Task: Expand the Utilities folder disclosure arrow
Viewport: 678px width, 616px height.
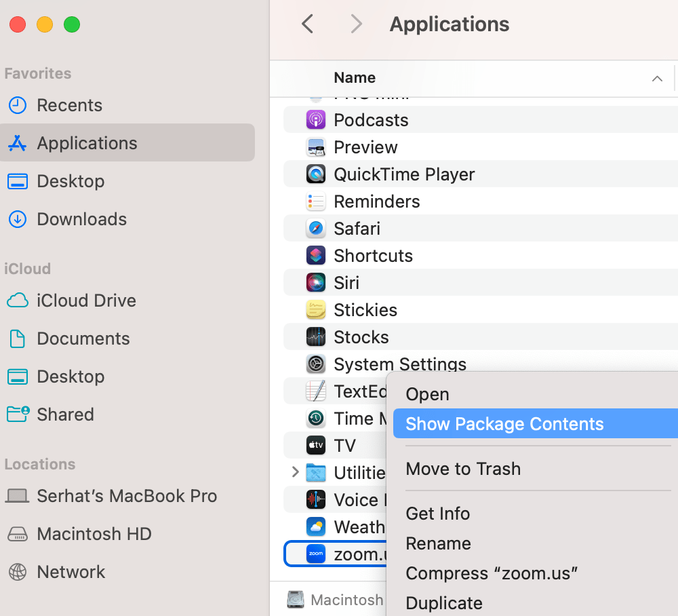Action: pyautogui.click(x=296, y=472)
